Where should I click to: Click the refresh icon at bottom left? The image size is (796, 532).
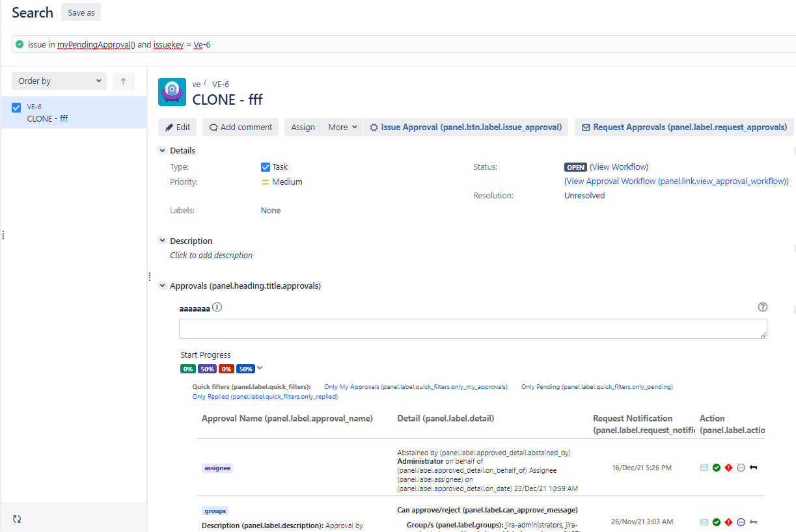point(17,519)
